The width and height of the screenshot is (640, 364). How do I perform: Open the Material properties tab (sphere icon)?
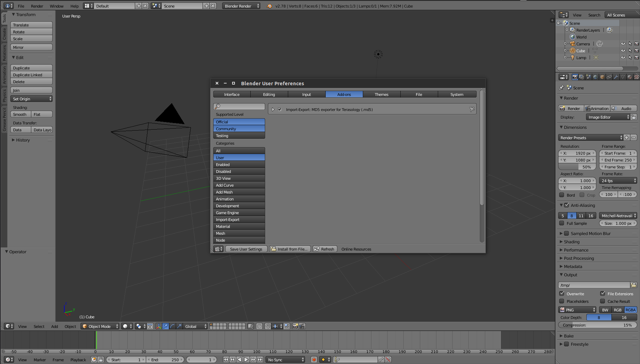(x=630, y=77)
